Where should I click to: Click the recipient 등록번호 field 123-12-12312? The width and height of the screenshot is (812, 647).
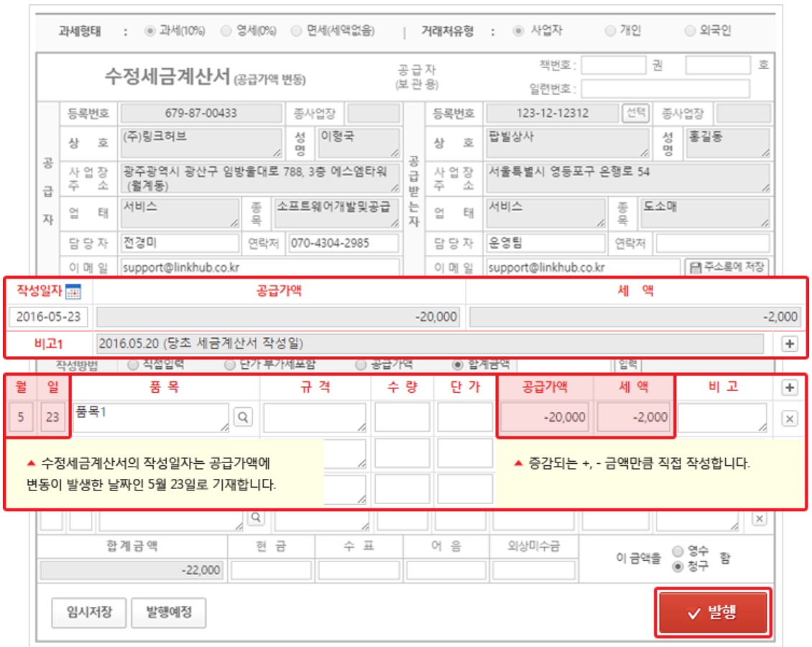552,113
